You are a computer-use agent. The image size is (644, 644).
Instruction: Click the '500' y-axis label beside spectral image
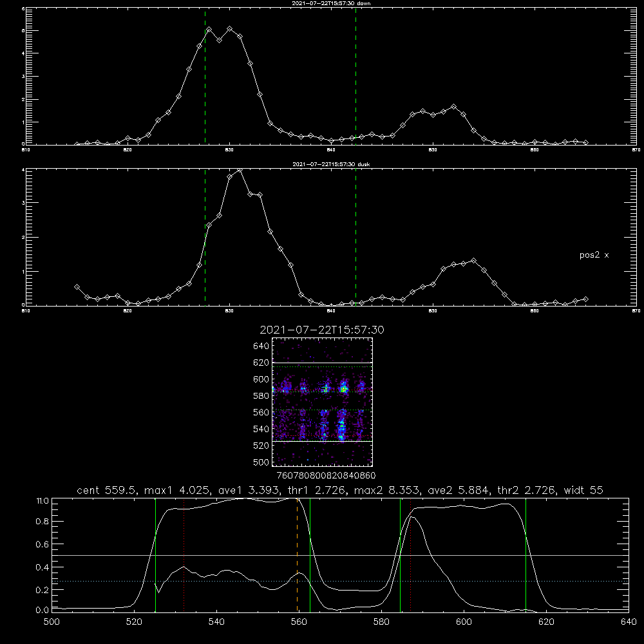pyautogui.click(x=261, y=462)
